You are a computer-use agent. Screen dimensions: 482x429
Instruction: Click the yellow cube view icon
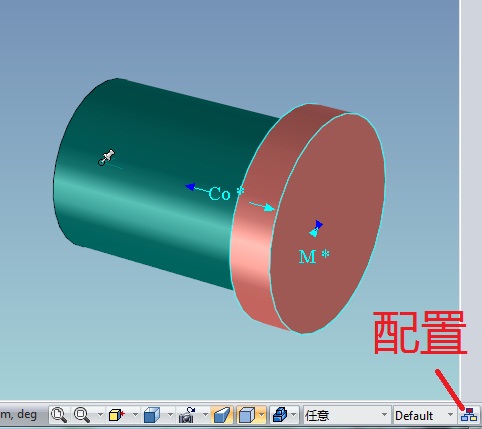[x=116, y=415]
